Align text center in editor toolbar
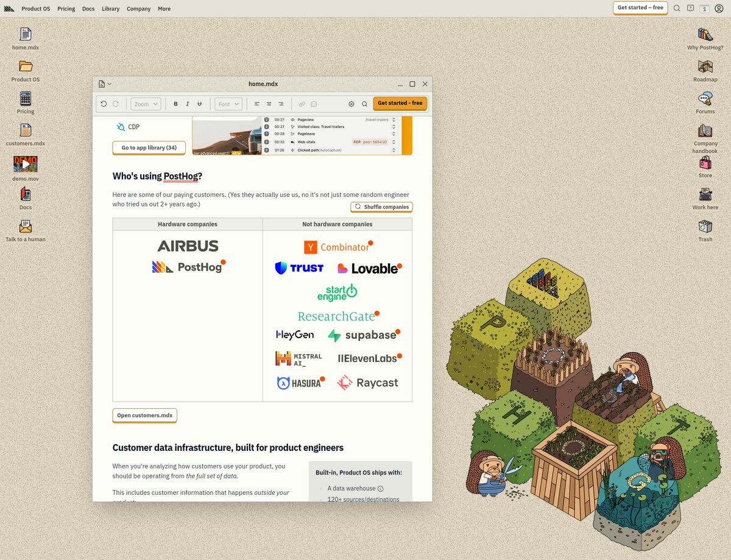Image resolution: width=731 pixels, height=560 pixels. (x=269, y=104)
